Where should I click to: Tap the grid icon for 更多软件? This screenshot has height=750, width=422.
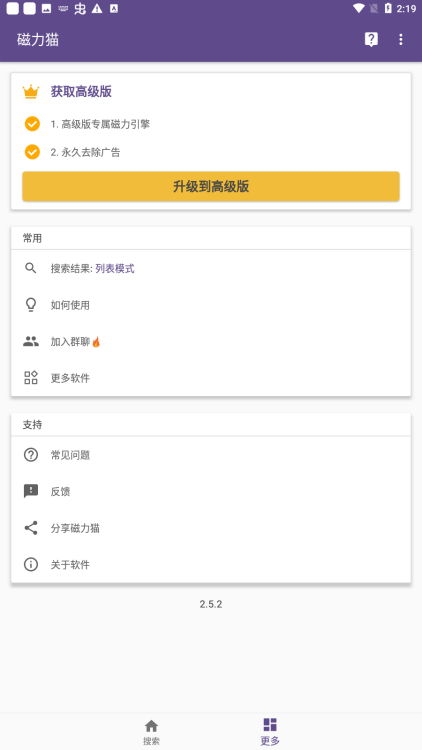(x=31, y=378)
